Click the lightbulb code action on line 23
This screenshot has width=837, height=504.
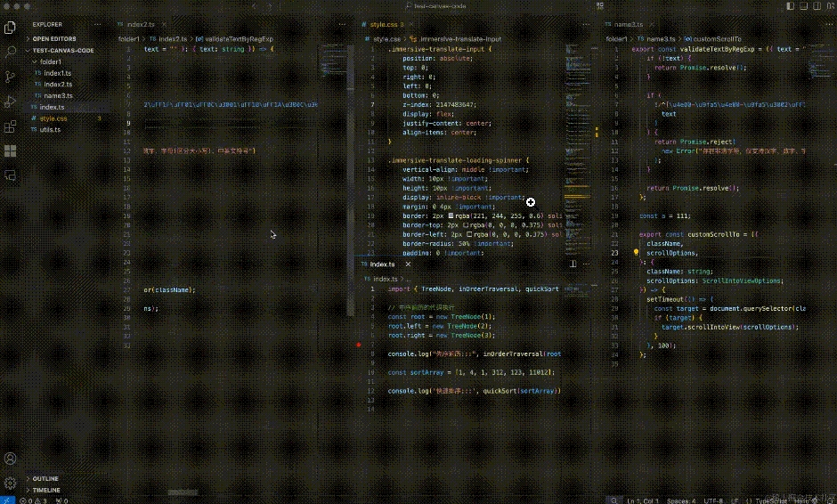coord(636,253)
